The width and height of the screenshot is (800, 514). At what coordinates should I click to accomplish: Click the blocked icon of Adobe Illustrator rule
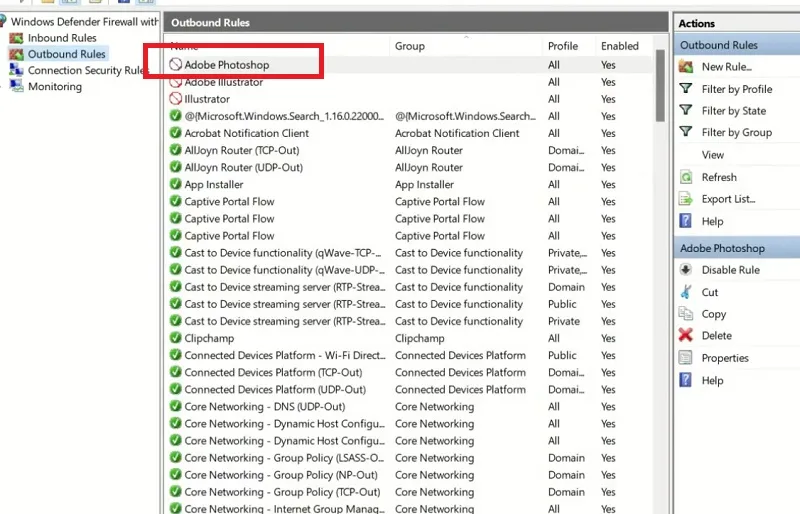click(x=176, y=82)
